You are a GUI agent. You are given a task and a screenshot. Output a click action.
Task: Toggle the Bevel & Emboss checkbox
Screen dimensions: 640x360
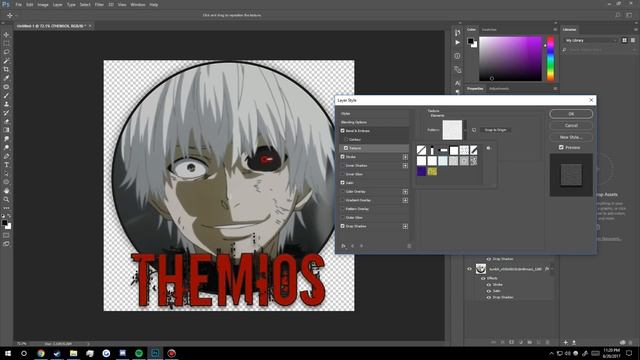pyautogui.click(x=342, y=131)
